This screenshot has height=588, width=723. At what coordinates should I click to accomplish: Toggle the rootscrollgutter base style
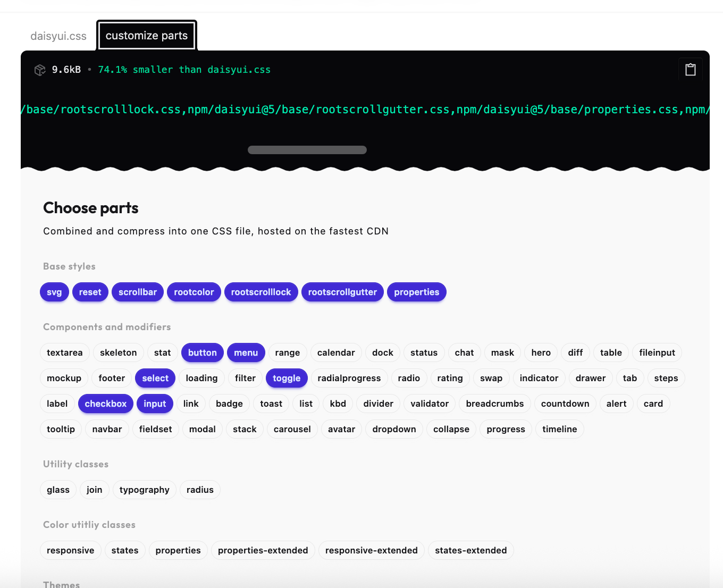(x=342, y=292)
